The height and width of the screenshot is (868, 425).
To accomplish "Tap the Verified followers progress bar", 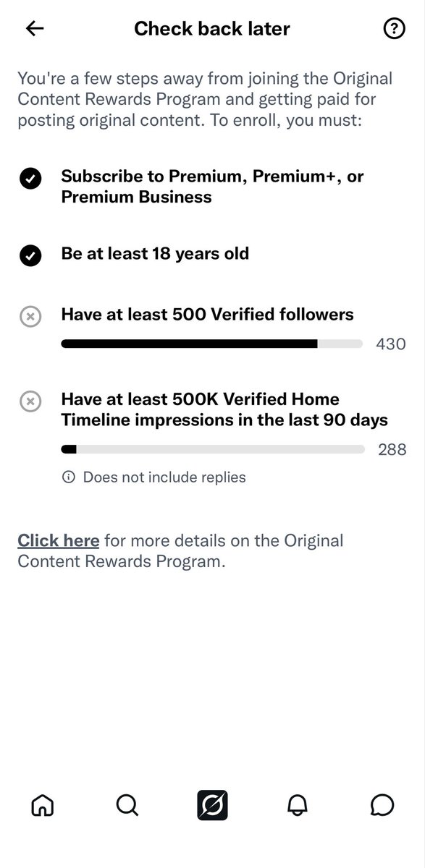I will pyautogui.click(x=212, y=344).
